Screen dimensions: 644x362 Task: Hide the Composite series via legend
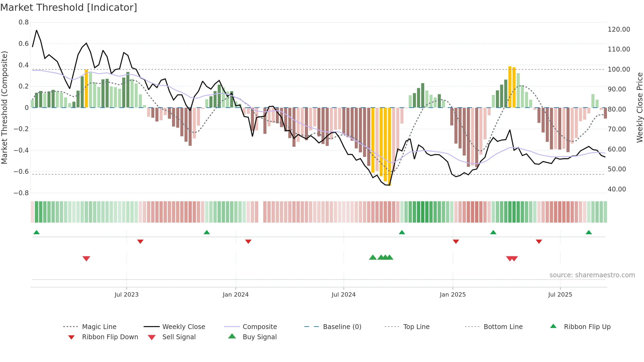(250, 327)
